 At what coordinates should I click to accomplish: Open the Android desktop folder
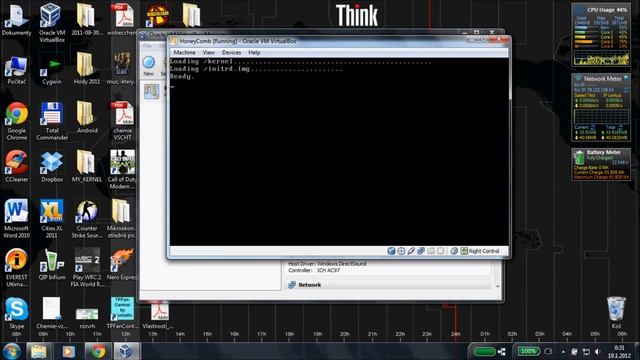pyautogui.click(x=87, y=118)
